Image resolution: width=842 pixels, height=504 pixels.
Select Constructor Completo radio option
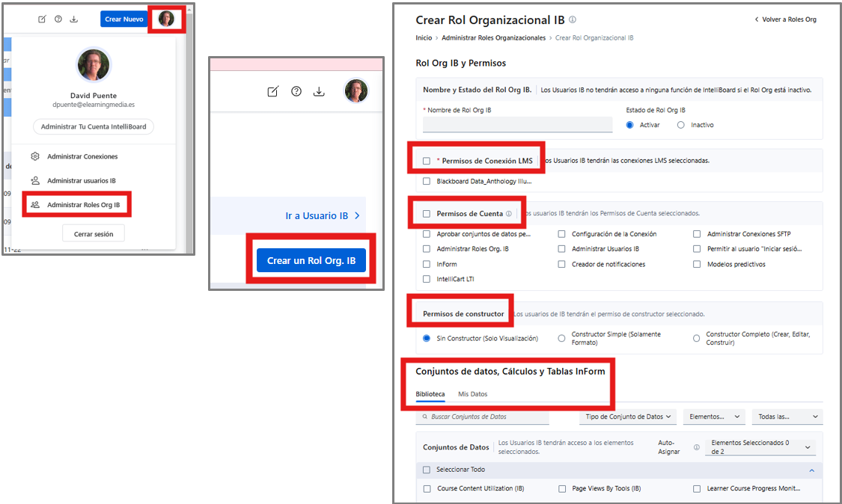[697, 338]
